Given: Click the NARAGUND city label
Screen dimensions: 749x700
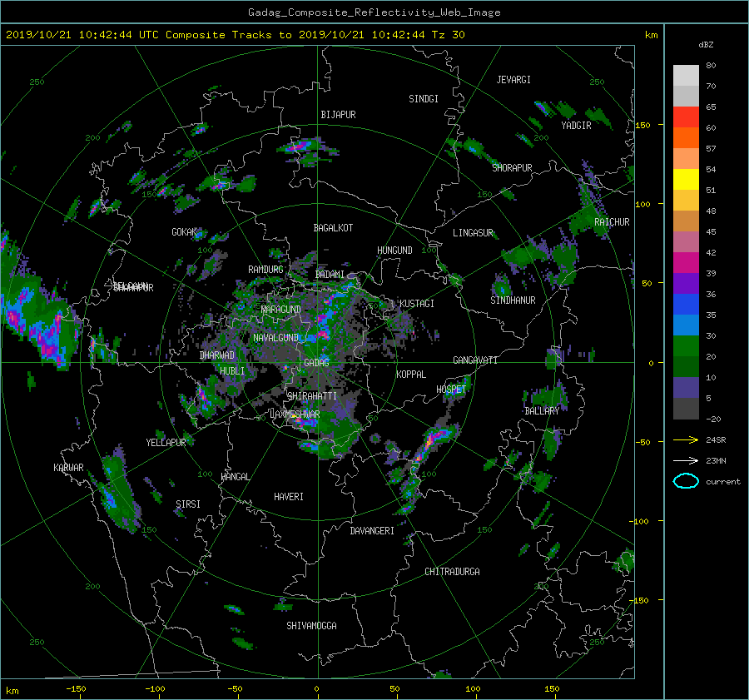Looking at the screenshot, I should point(281,309).
